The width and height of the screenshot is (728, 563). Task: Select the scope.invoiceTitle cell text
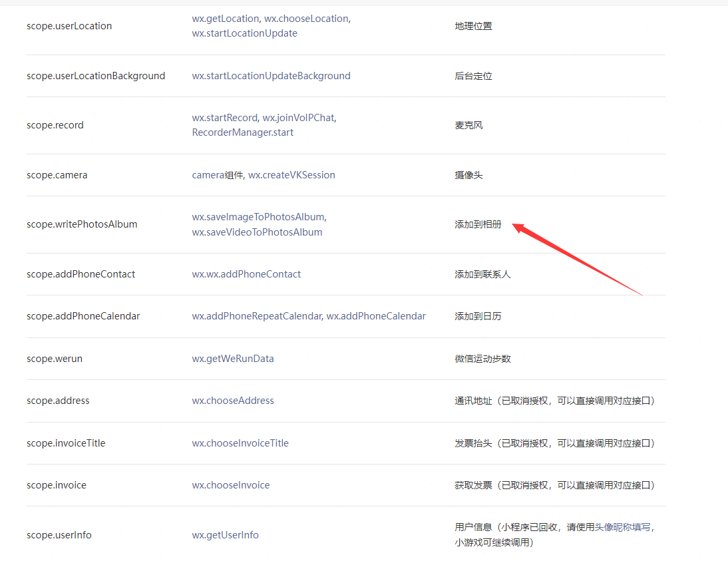(x=66, y=443)
